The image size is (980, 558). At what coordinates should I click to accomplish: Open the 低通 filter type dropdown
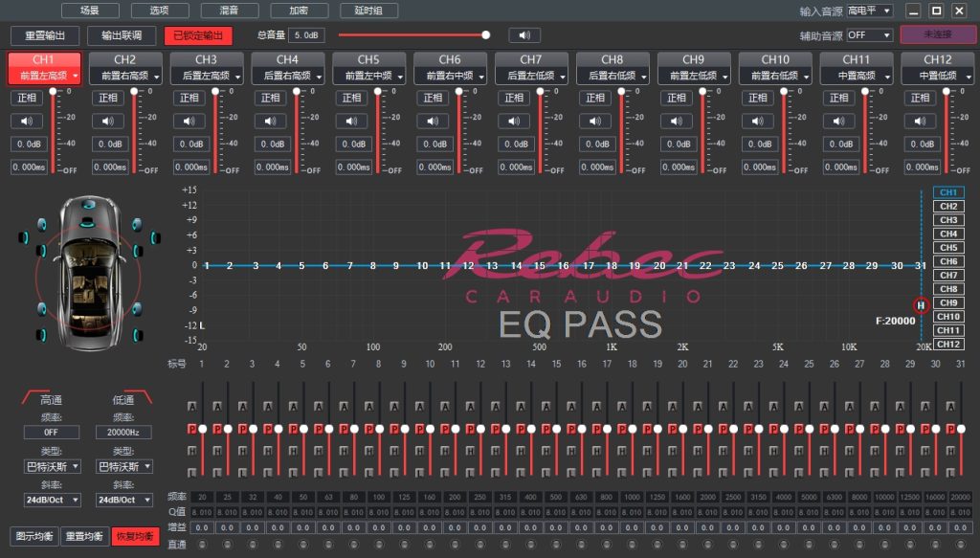tap(123, 466)
